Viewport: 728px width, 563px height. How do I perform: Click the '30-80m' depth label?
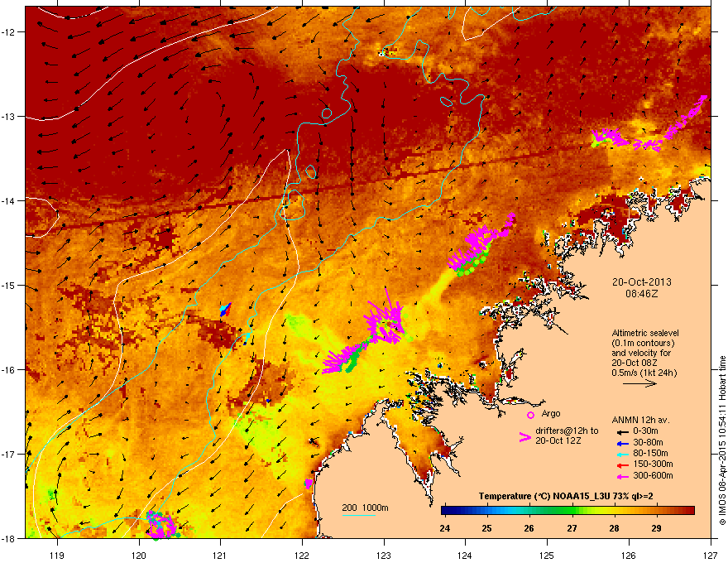648,442
